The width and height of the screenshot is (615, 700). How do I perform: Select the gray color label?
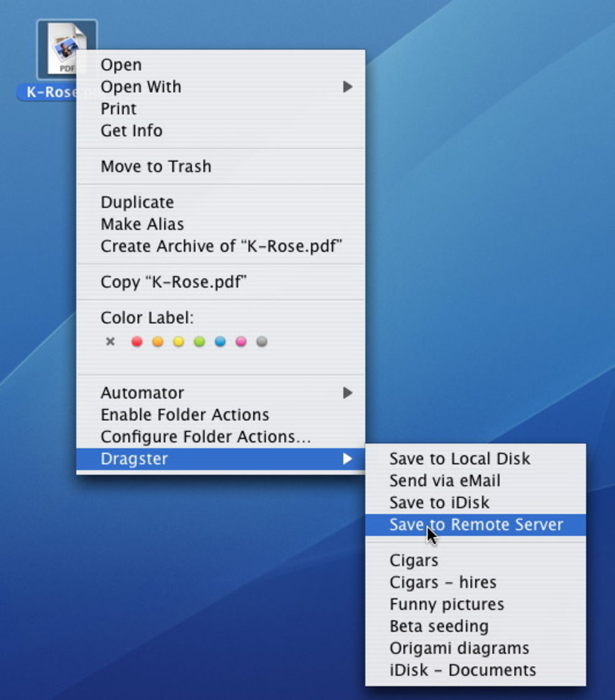(x=262, y=342)
